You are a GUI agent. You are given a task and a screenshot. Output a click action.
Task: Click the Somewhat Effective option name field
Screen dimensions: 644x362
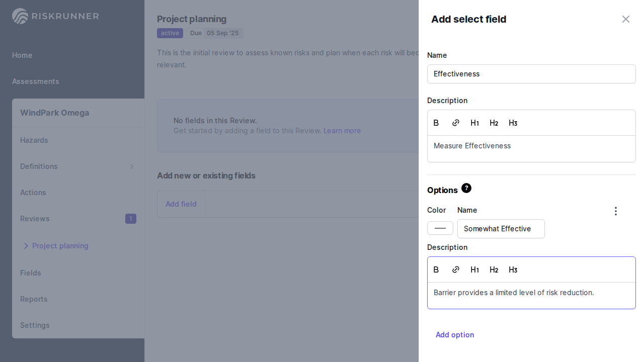click(501, 229)
